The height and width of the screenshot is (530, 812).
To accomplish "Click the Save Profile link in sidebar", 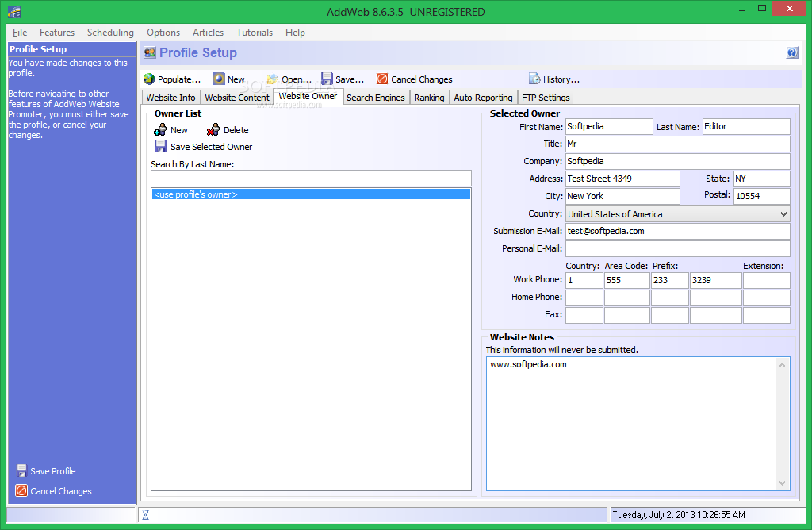I will pyautogui.click(x=53, y=471).
